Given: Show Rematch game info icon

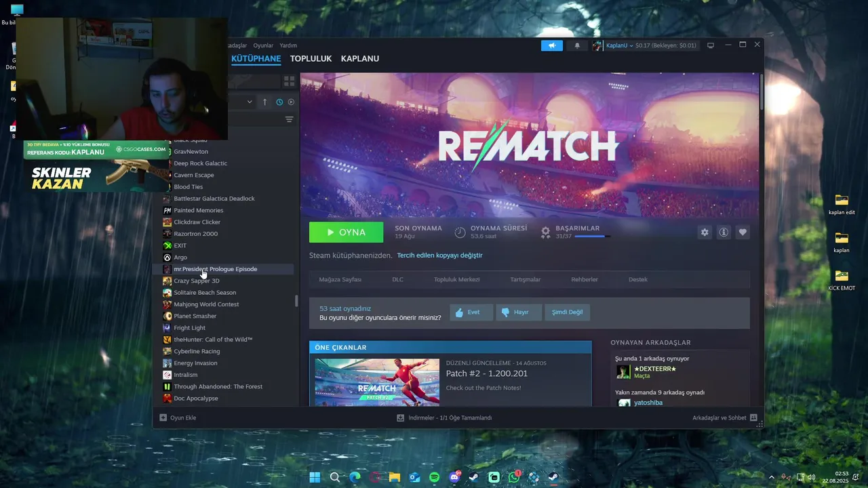Looking at the screenshot, I should click(724, 232).
